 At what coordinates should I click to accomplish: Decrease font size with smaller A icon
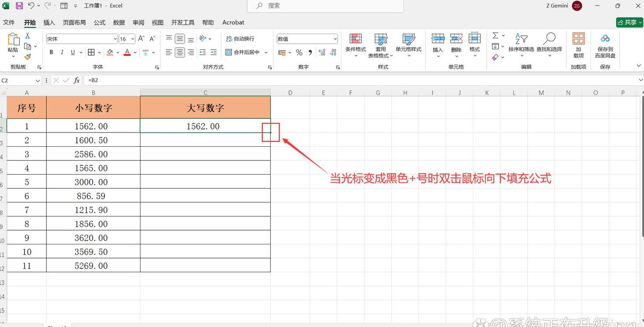pyautogui.click(x=152, y=39)
